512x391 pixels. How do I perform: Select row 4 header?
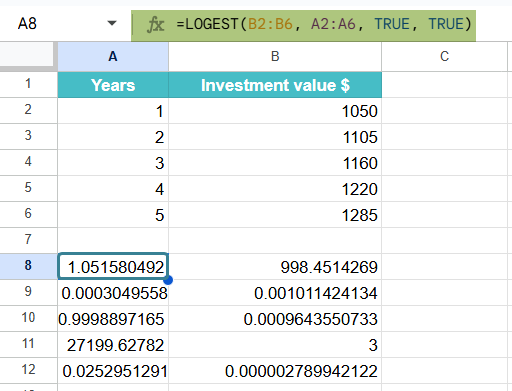28,162
